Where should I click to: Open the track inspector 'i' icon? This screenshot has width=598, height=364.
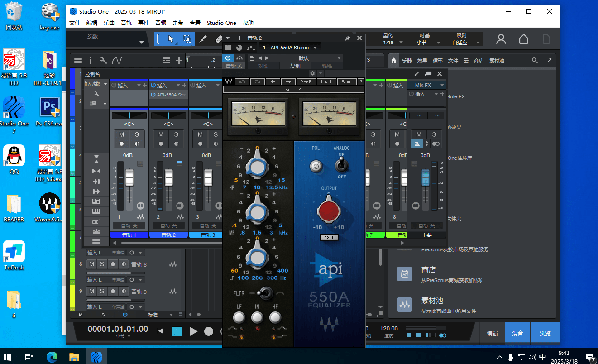pyautogui.click(x=91, y=60)
